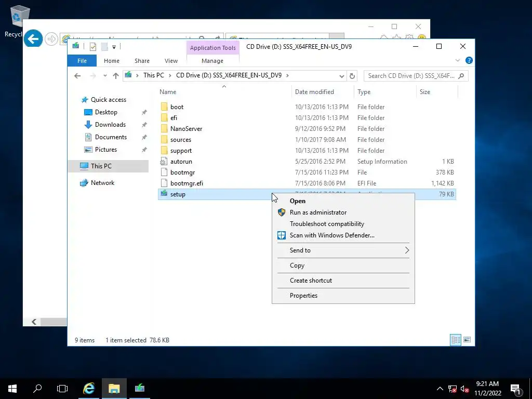Expand the breadcrumb chevron after CD Drive
This screenshot has width=532, height=399.
pos(287,76)
